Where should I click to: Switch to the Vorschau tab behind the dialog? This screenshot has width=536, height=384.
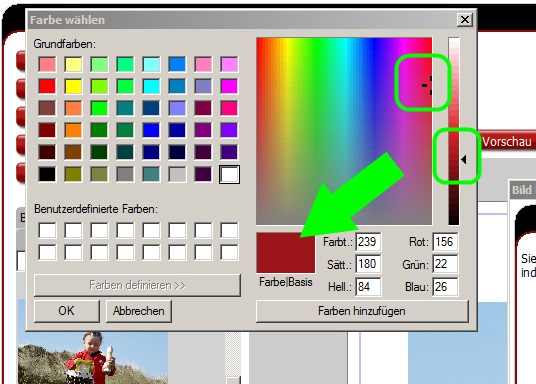(x=507, y=142)
